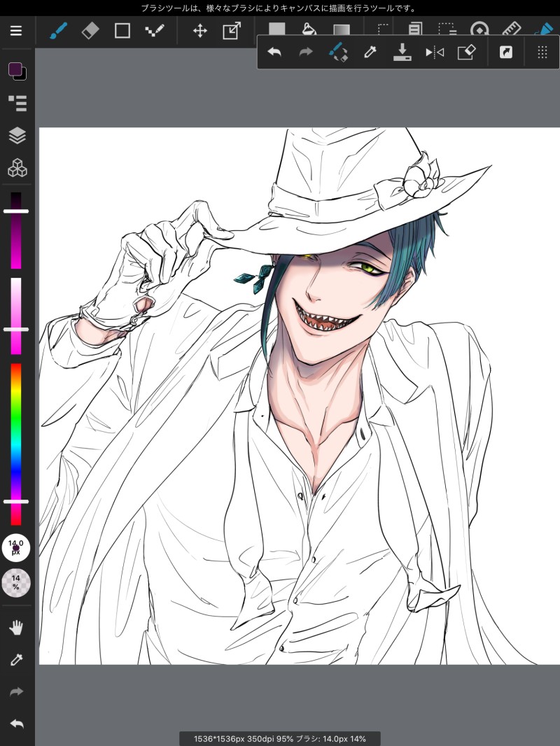
Task: Click undo arrow in left sidebar
Action: [x=16, y=724]
